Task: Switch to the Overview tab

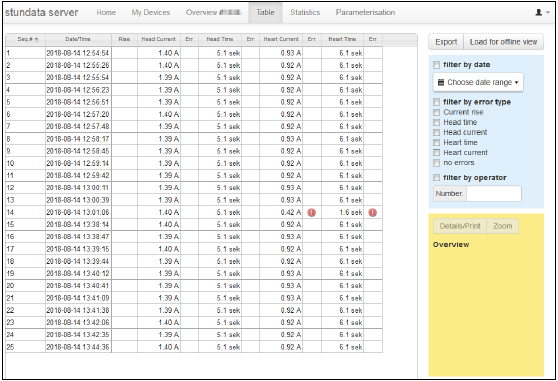Action: [214, 12]
